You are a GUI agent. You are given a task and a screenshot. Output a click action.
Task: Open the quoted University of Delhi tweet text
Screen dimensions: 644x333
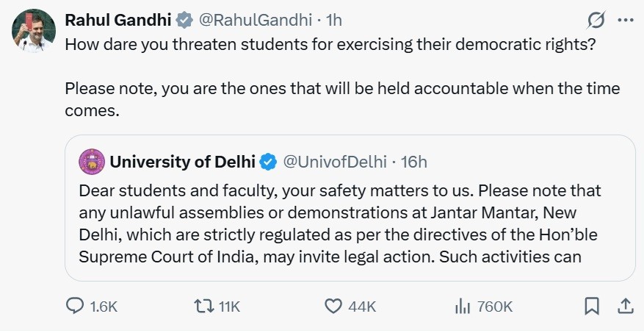340,223
